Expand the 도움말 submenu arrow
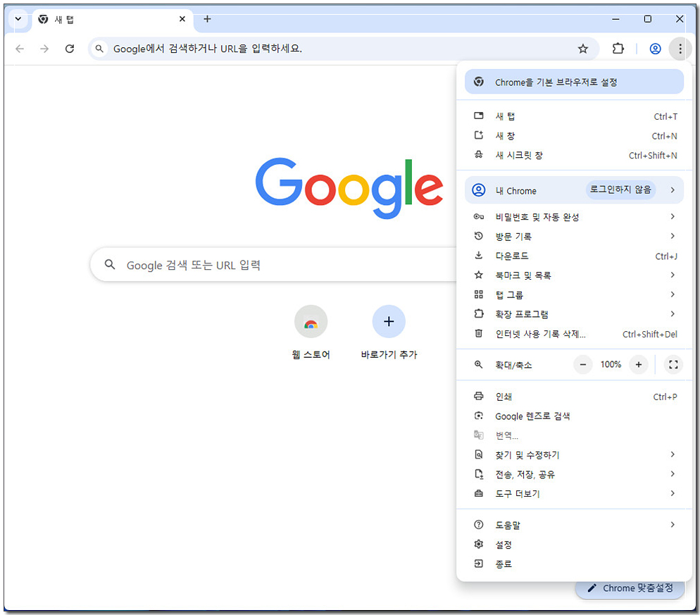 point(673,524)
